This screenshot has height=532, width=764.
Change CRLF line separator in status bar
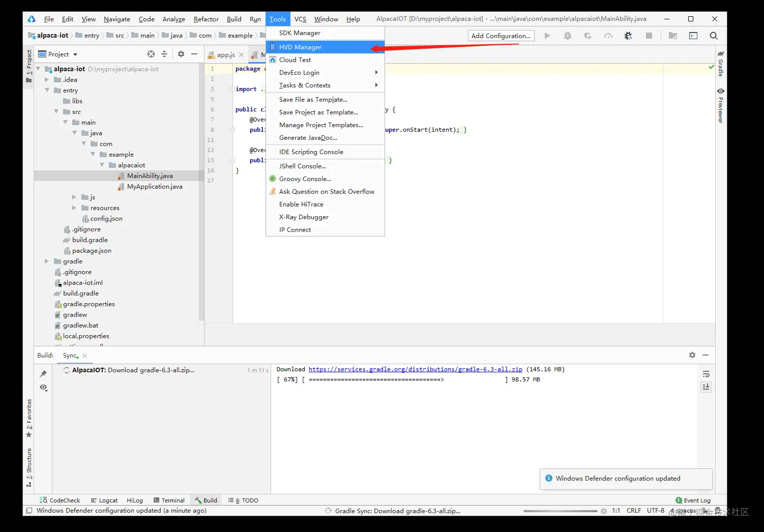pyautogui.click(x=634, y=510)
